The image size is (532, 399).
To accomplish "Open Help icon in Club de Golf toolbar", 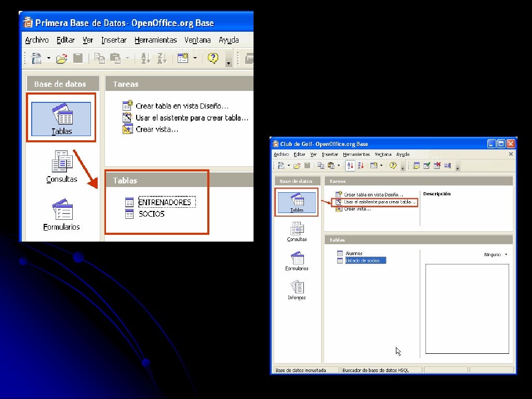I will point(393,165).
